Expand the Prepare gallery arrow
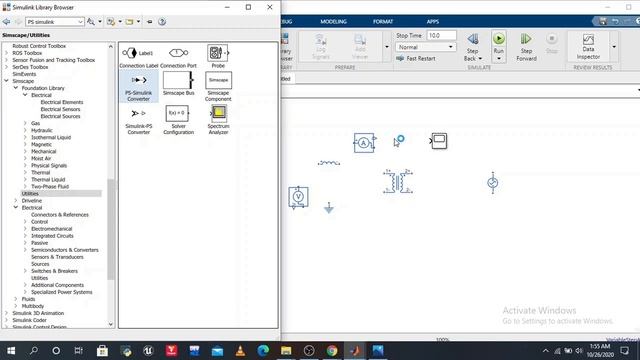The width and height of the screenshot is (640, 360). pos(387,47)
